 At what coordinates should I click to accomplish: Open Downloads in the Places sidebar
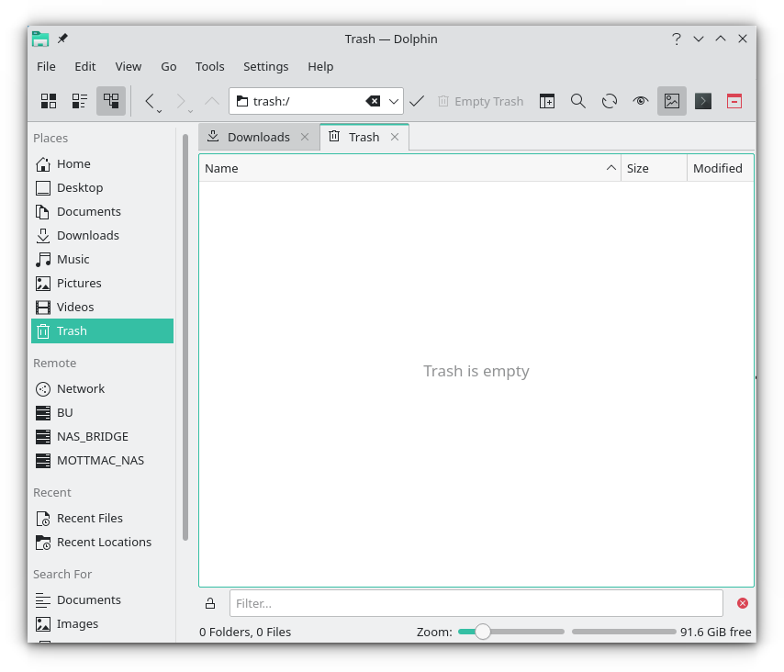[x=103, y=236]
